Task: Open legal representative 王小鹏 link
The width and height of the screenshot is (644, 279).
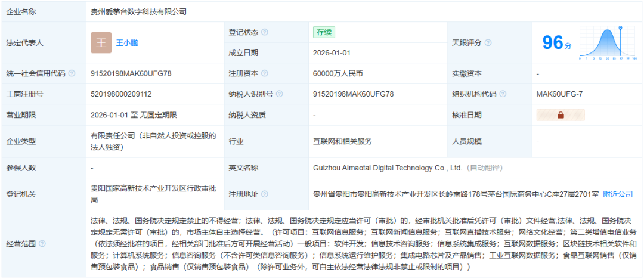Action: point(127,43)
